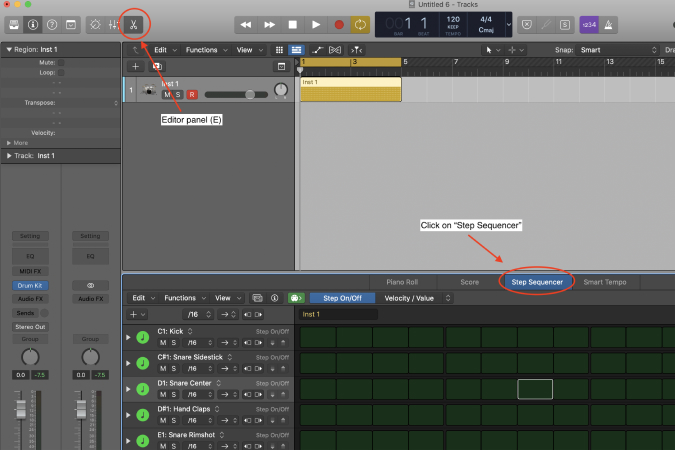Open the Tracks area Edit menu
This screenshot has height=450, width=676.
tap(166, 50)
